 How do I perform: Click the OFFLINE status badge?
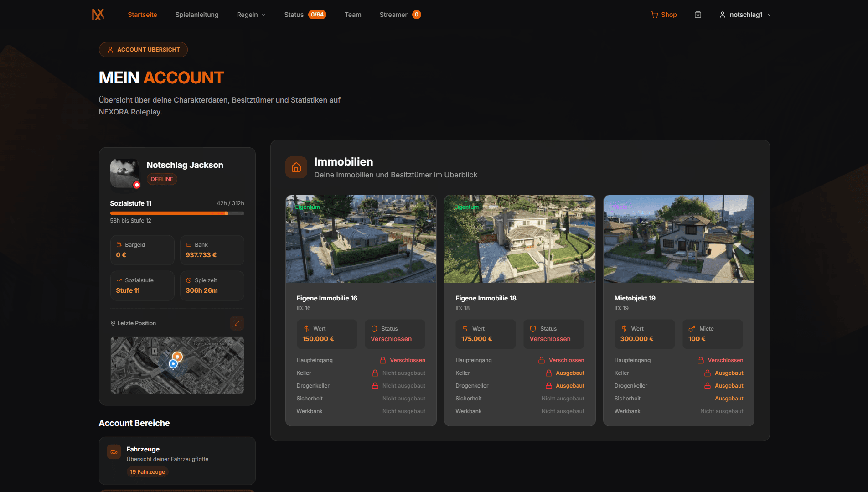coord(162,179)
